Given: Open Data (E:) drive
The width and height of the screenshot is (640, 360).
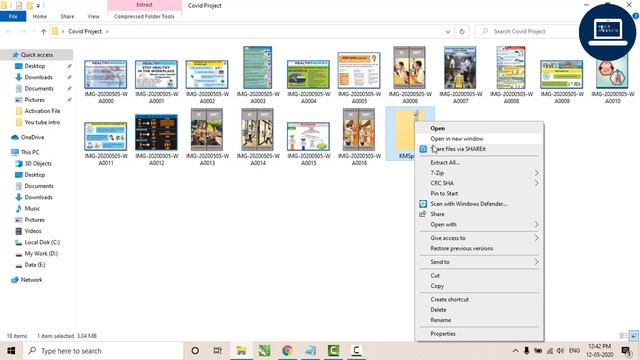Looking at the screenshot, I should coord(35,265).
